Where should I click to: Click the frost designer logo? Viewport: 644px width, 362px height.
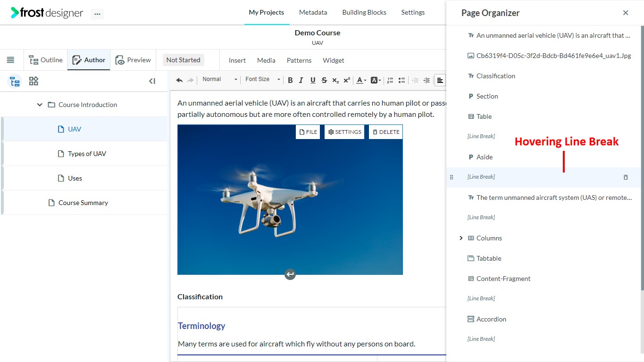click(x=47, y=13)
